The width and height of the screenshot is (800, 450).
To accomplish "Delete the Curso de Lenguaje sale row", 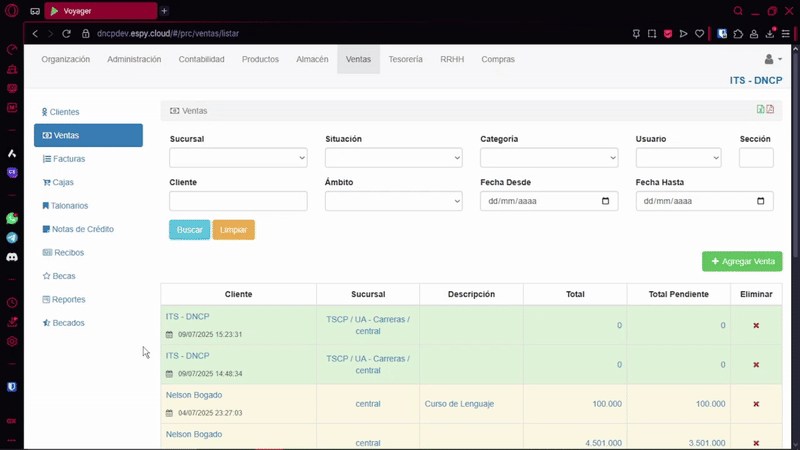I will [x=756, y=404].
